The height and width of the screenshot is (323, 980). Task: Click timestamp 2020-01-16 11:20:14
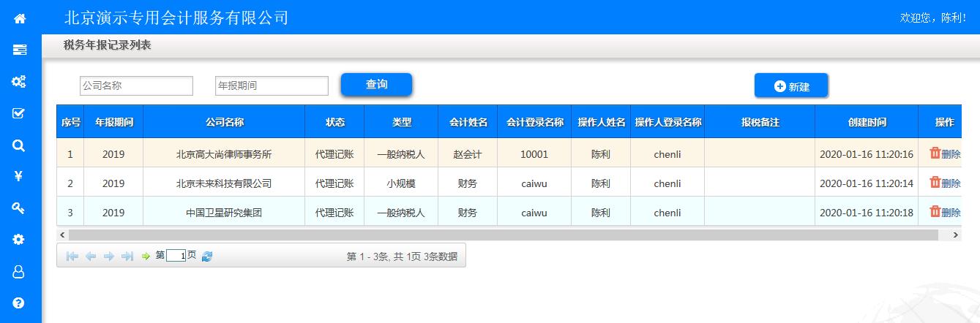point(867,183)
